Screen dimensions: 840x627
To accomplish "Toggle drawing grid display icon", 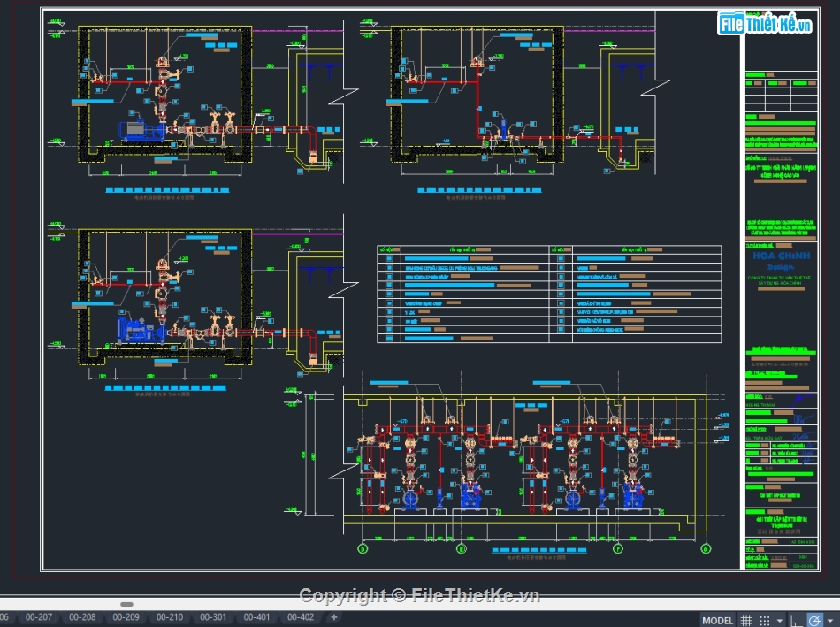I will click(x=745, y=620).
